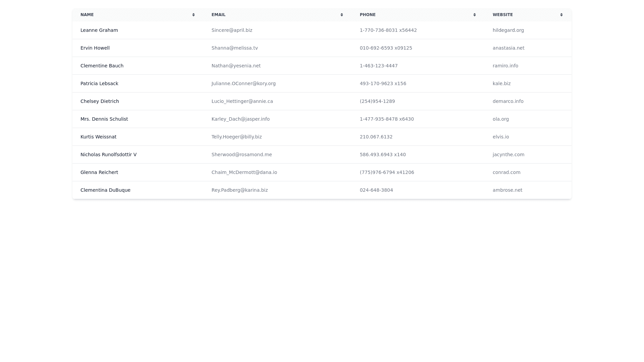Select the Kurtis Weissnat row
644x362 pixels.
98,137
